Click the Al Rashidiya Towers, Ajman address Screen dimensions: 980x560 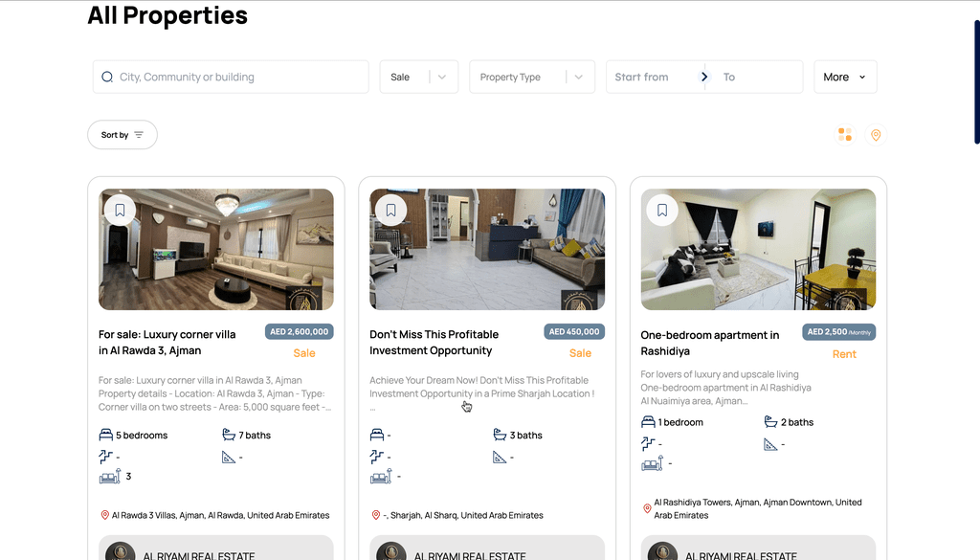click(758, 508)
